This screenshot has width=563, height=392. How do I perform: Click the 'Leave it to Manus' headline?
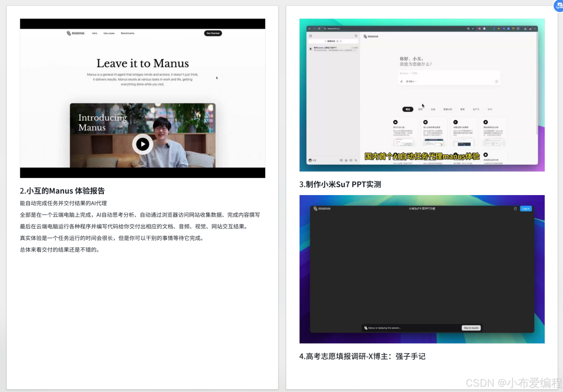click(143, 63)
